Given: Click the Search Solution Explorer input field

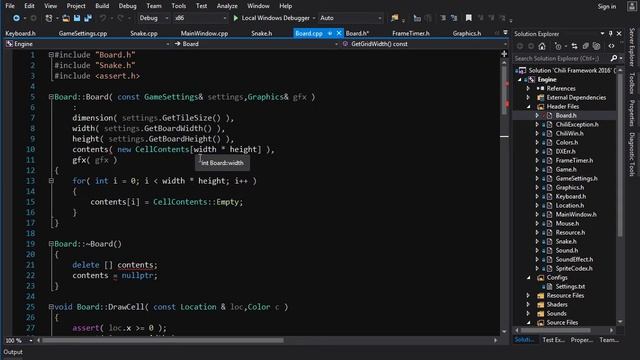Looking at the screenshot, I should (561, 58).
